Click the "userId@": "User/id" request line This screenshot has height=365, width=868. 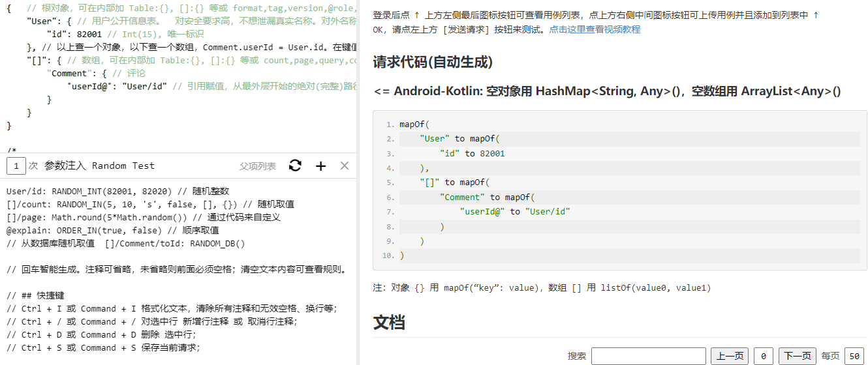point(212,86)
